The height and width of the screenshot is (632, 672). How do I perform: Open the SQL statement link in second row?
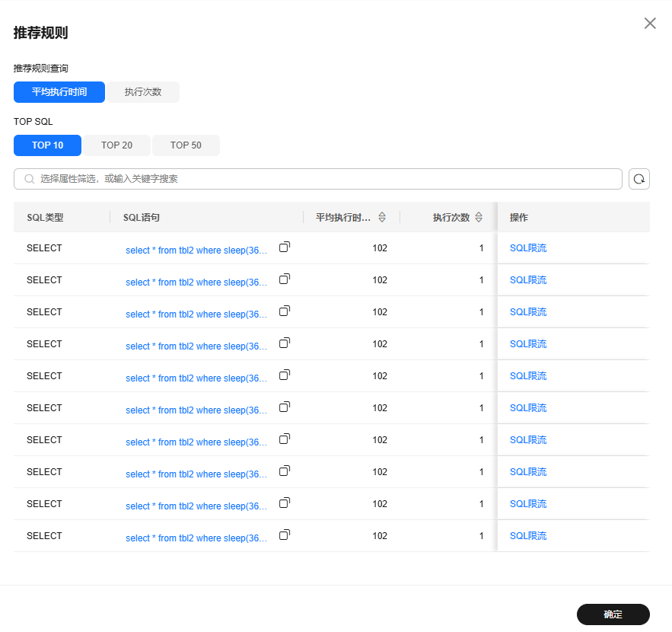196,282
